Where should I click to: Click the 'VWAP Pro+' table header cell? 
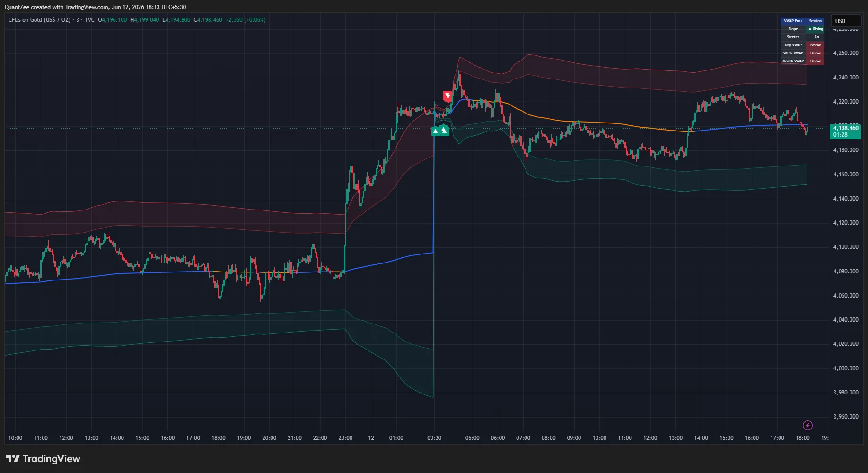coord(793,21)
